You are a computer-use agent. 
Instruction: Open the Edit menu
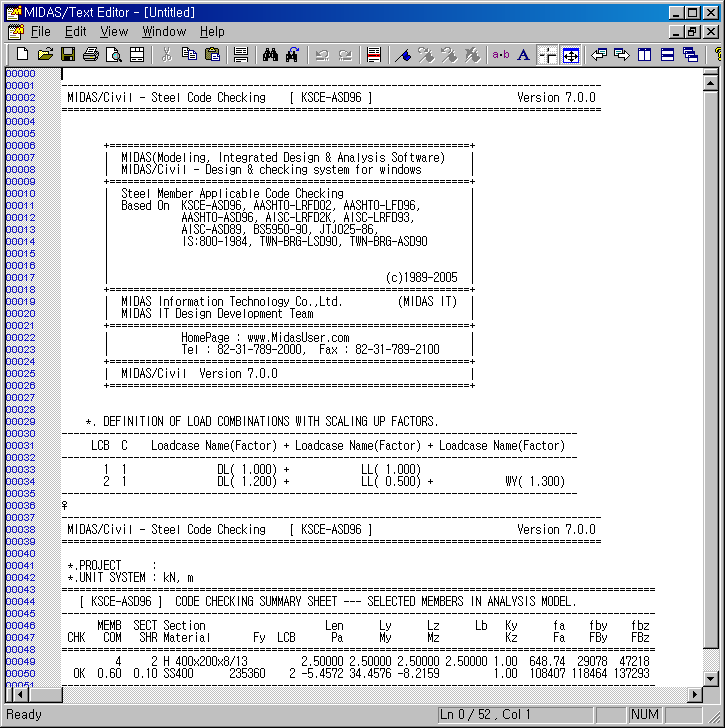[75, 32]
